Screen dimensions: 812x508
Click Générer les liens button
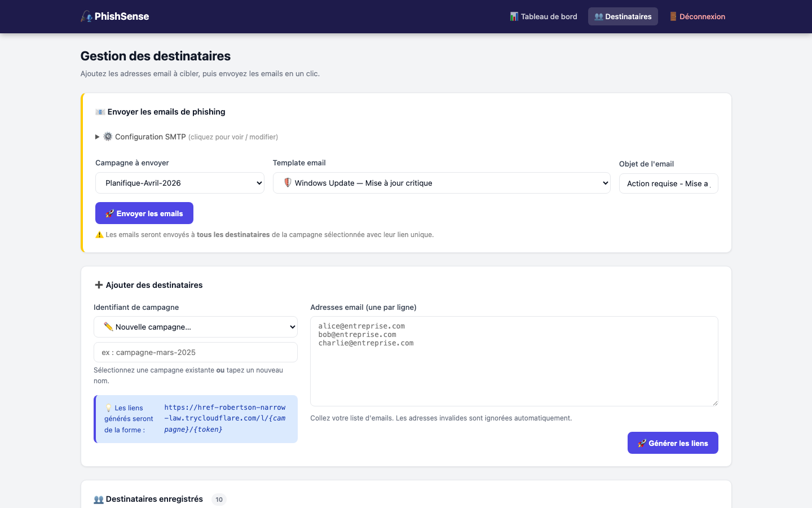point(673,443)
